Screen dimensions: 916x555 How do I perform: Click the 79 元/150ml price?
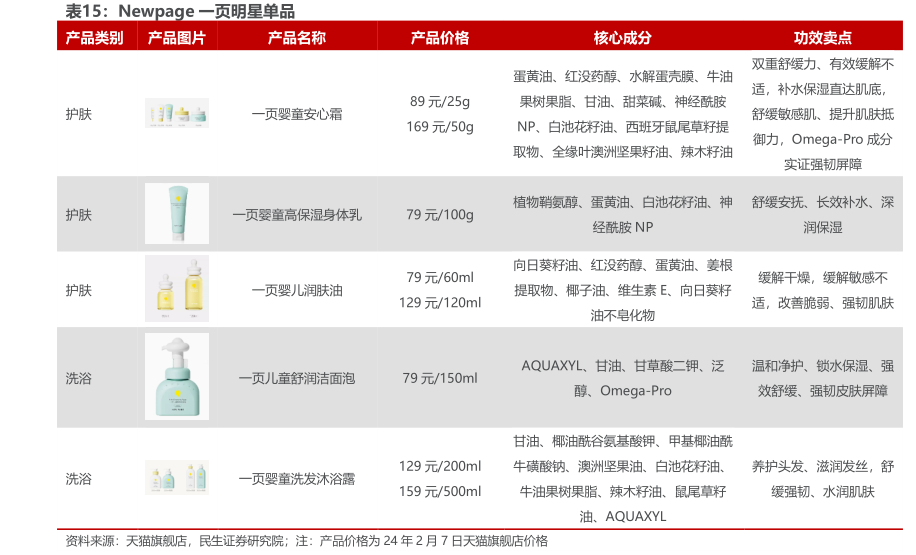coord(439,378)
